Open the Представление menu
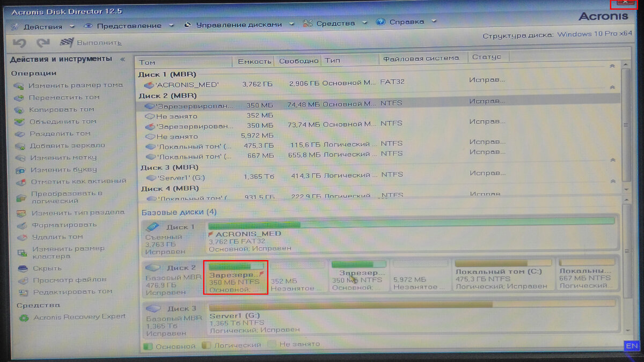 tap(129, 25)
